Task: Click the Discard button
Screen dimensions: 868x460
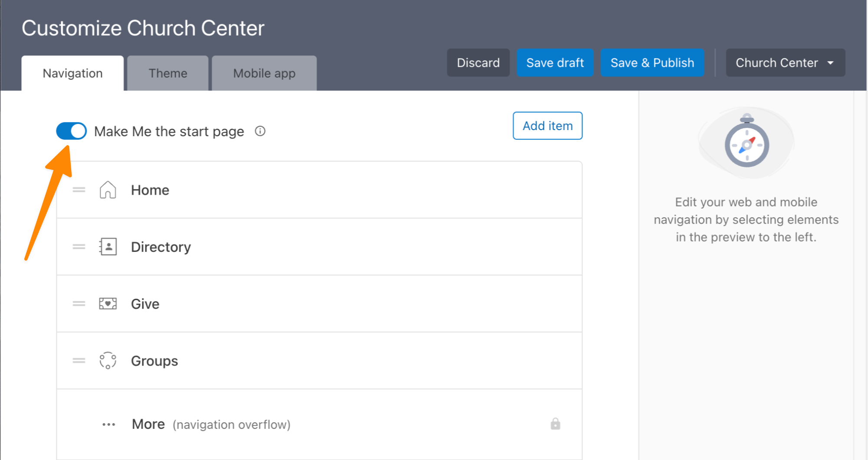Action: point(478,63)
